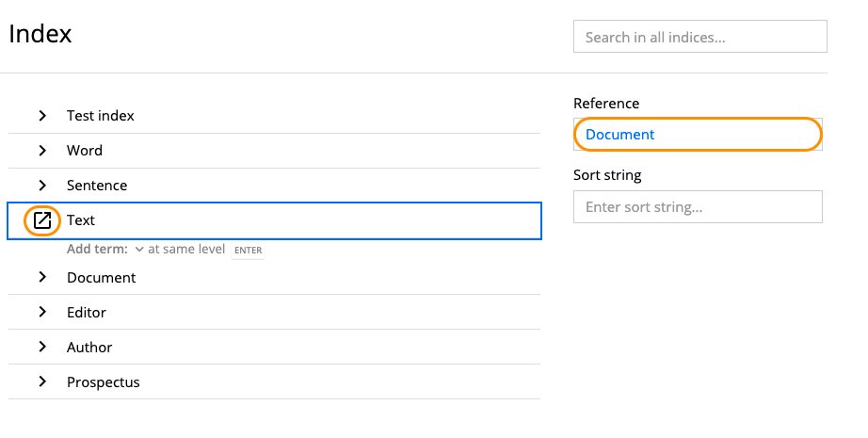Select the Sentence term label

click(x=97, y=186)
